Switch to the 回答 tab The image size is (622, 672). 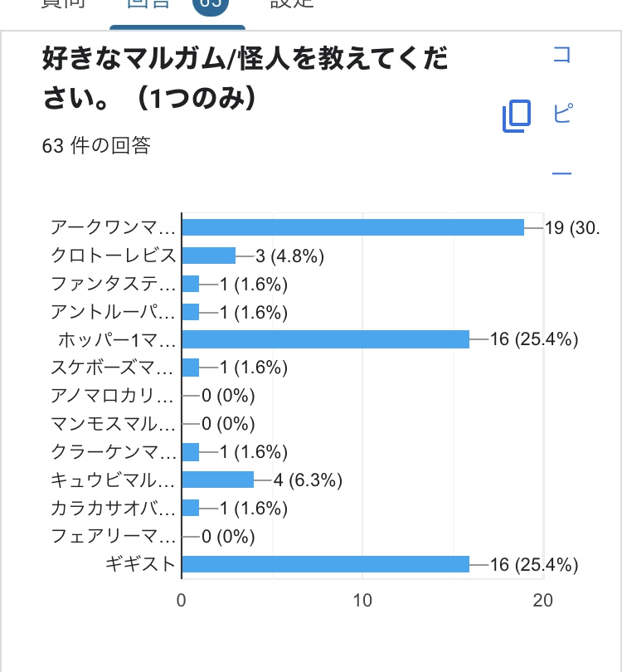(x=148, y=4)
